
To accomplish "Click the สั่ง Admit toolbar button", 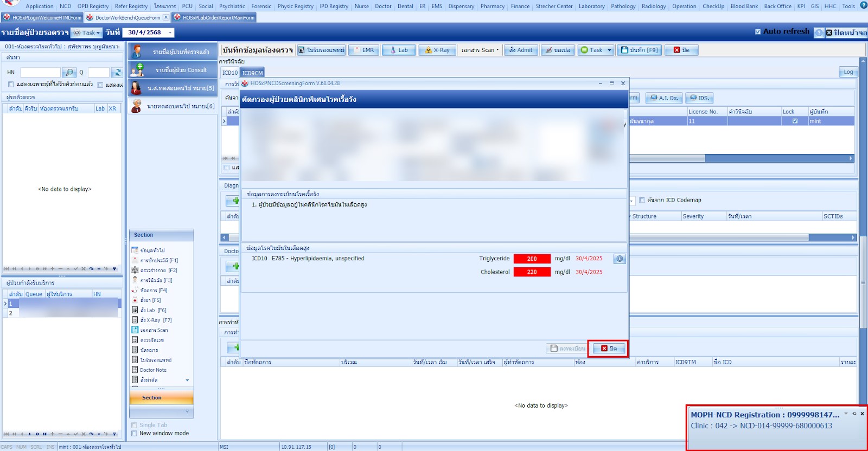I will (521, 50).
